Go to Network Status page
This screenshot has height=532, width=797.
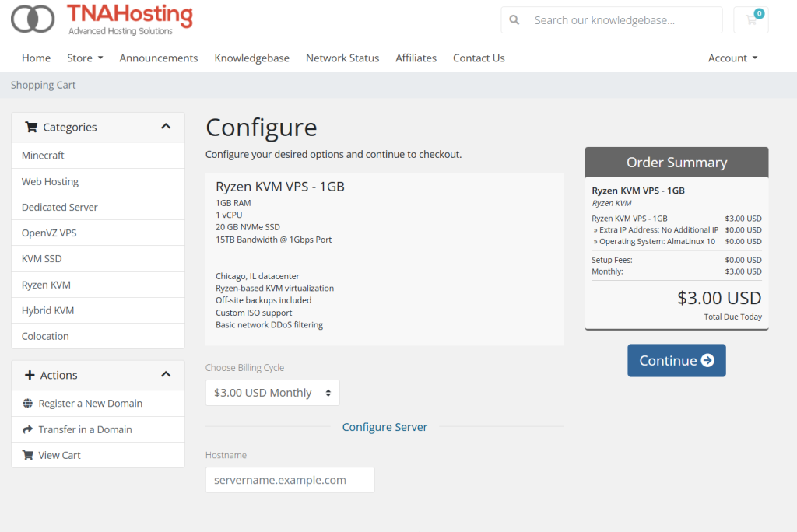(342, 58)
